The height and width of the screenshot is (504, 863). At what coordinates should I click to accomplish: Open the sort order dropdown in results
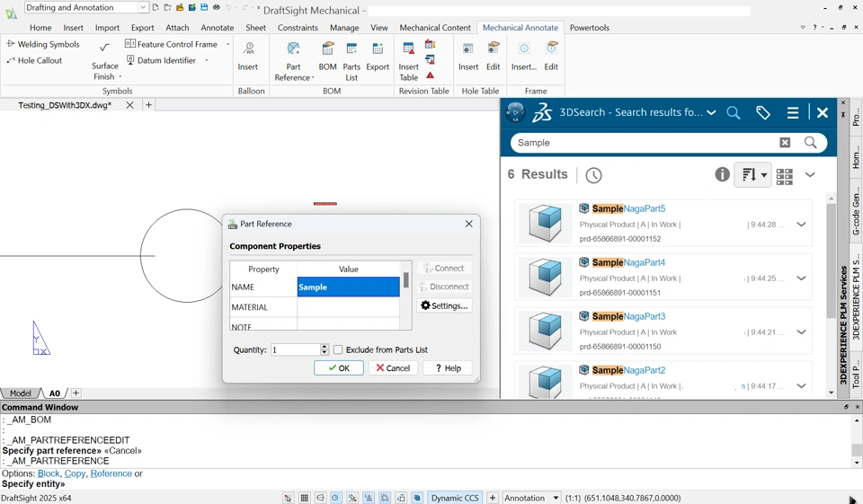[752, 175]
